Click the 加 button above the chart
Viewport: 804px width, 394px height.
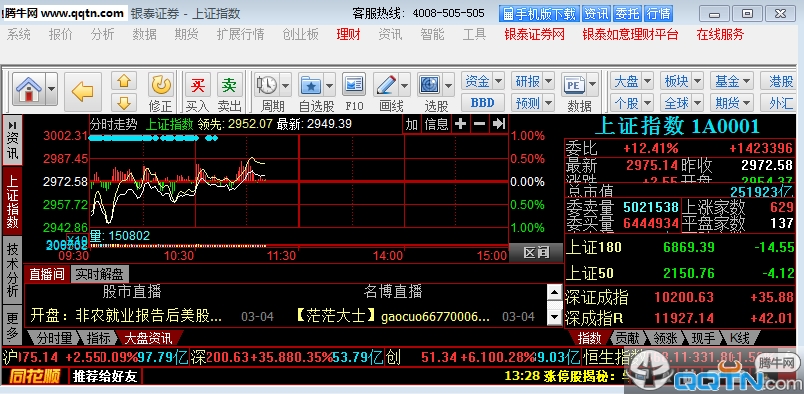pos(412,124)
